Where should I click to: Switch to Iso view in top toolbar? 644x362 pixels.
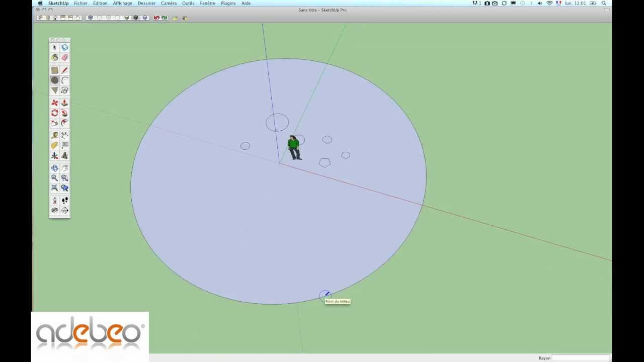[40, 18]
